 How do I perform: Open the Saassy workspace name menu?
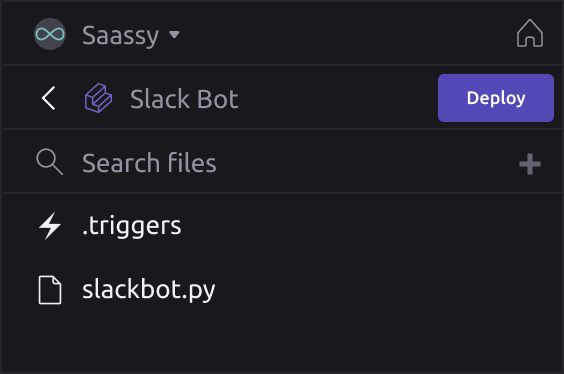[x=120, y=35]
